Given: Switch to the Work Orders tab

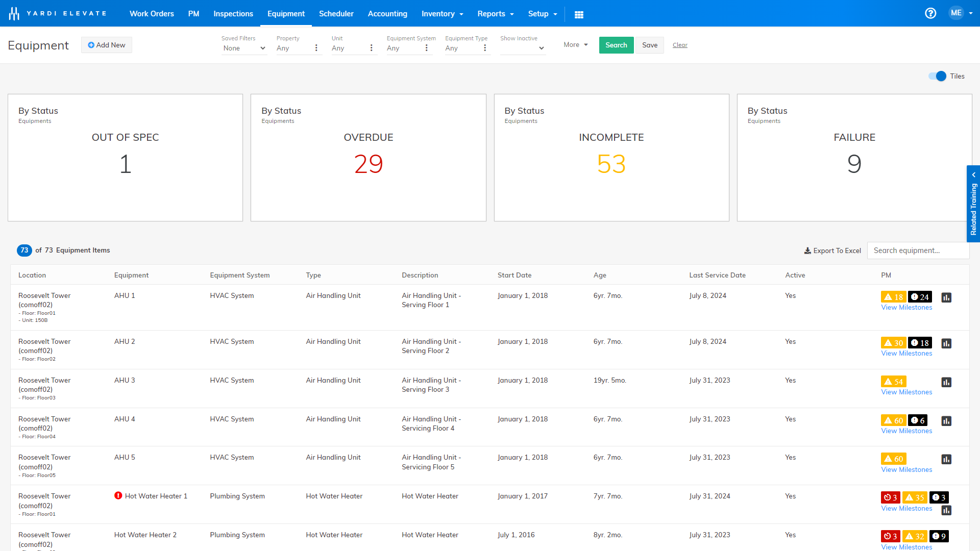Looking at the screenshot, I should coord(152,14).
